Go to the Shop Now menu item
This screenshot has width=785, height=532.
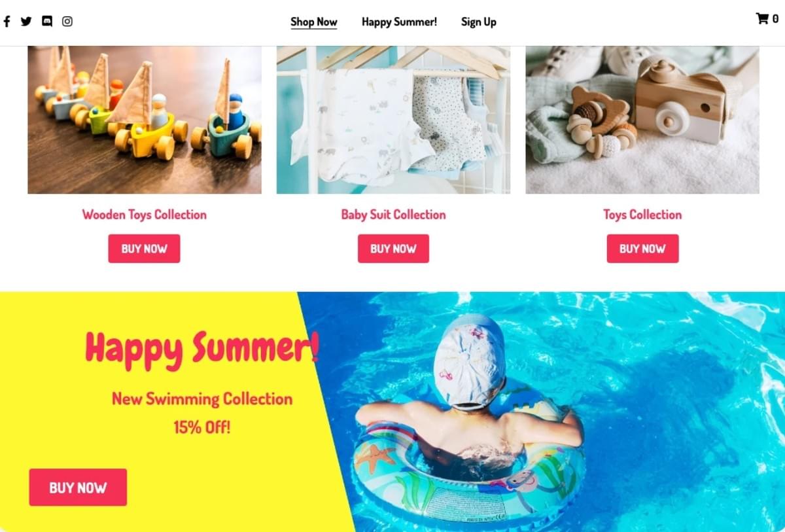point(314,22)
